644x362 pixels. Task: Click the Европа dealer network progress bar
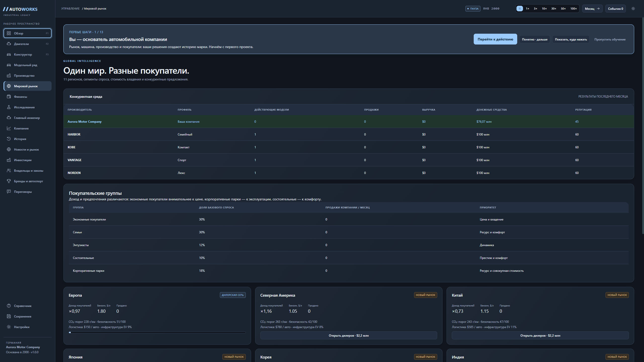[157, 332]
